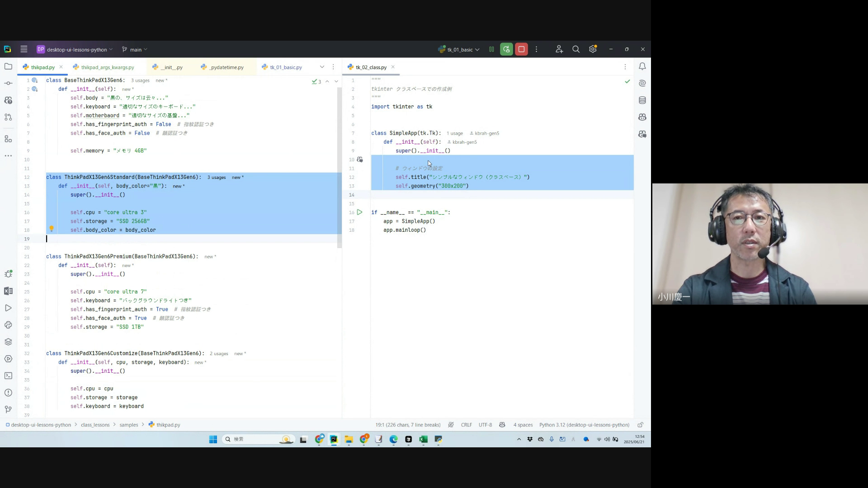Viewport: 868px width, 488px height.
Task: Expand the hidden editor tabs chevron
Action: pyautogui.click(x=322, y=67)
